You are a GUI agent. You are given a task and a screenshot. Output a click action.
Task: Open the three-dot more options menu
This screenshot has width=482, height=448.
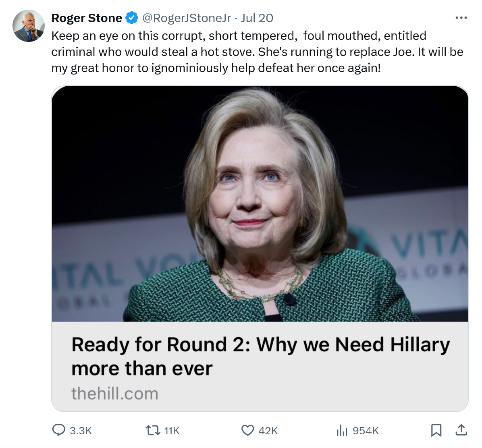461,18
